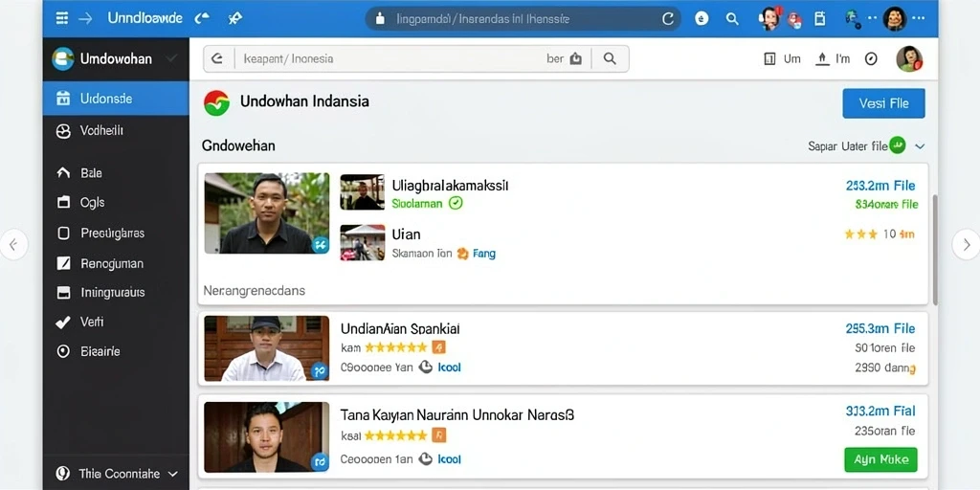This screenshot has width=980, height=490.
Task: Click the Vesi File button
Action: (x=883, y=103)
